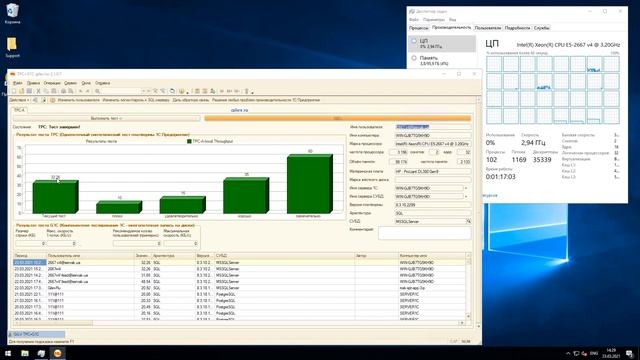Click the panel tab at 1C window bottom
This screenshot has width=640, height=360.
36,334
